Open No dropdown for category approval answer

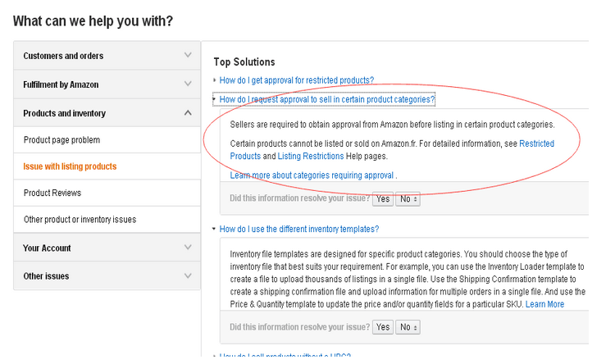408,198
